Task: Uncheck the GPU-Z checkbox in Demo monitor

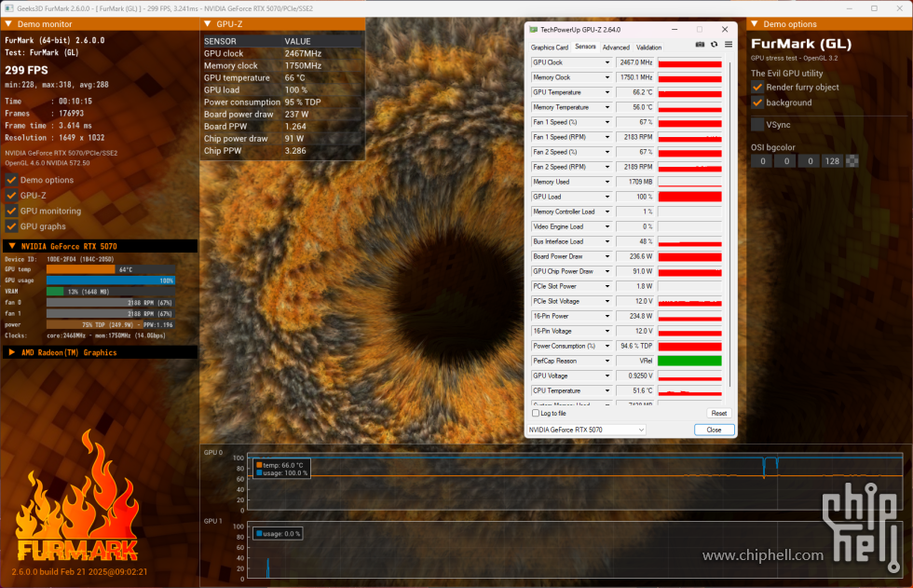Action: pos(11,196)
